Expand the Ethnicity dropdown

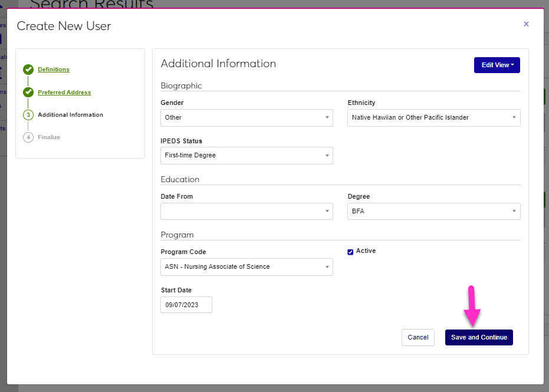click(433, 118)
